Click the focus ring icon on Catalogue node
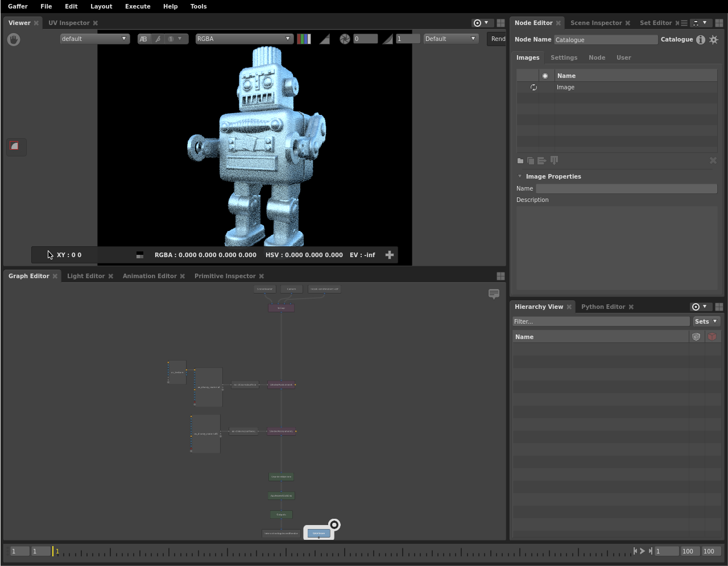 334,524
